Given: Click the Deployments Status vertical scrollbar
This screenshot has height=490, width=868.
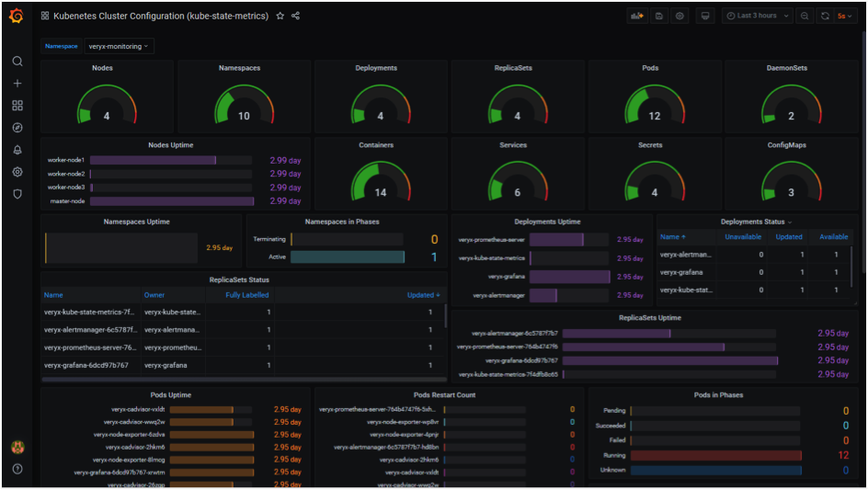Looking at the screenshot, I should click(852, 266).
